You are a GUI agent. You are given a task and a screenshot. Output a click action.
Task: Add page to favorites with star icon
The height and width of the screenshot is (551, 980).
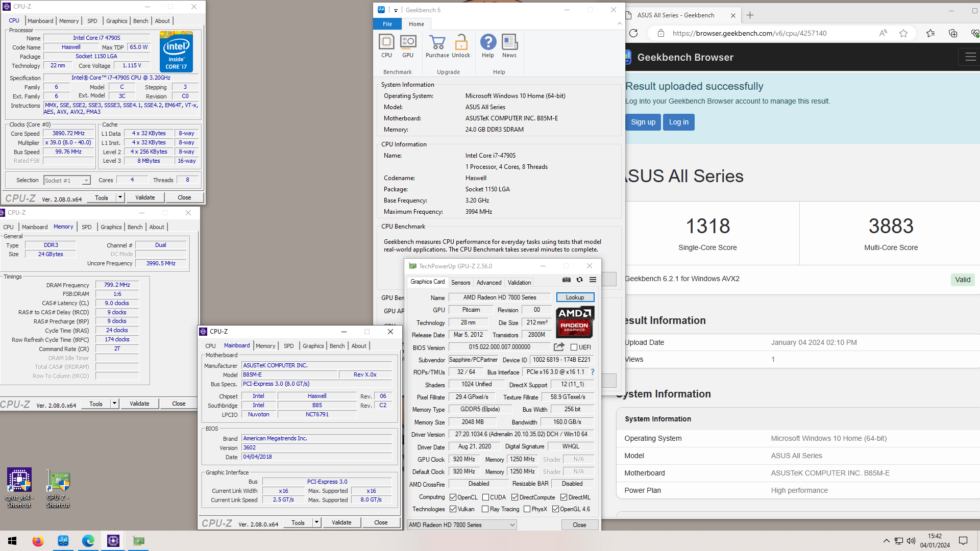pos(903,33)
